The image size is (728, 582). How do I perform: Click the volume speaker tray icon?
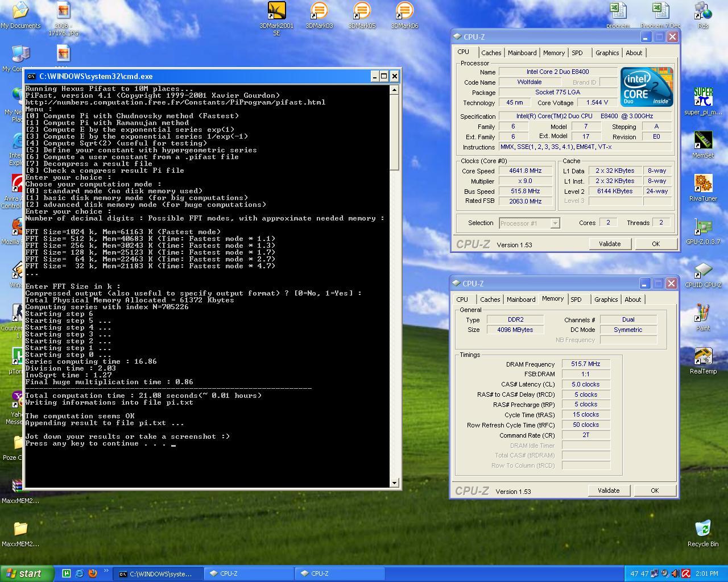click(x=675, y=573)
